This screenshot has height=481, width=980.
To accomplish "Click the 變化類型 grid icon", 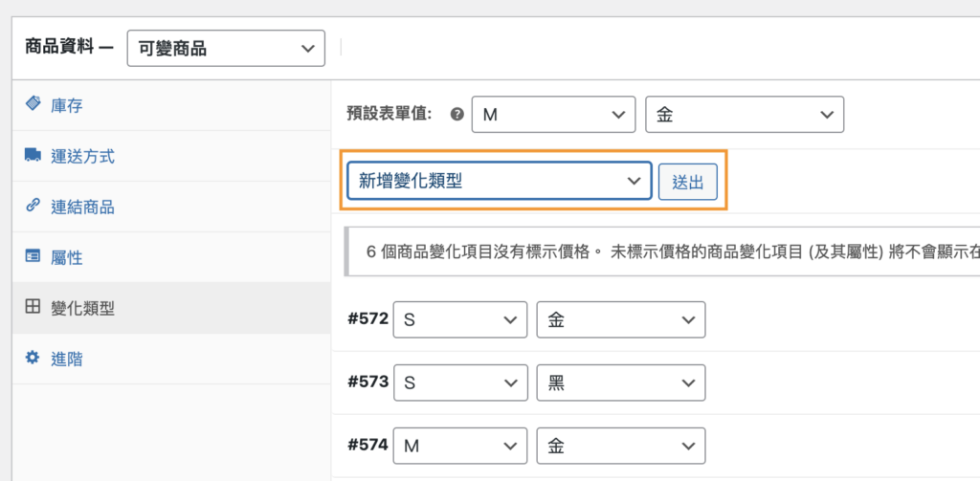I will tap(33, 307).
